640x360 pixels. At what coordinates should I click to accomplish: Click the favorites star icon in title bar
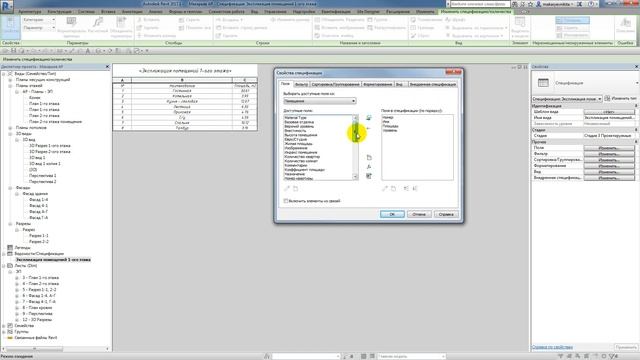(x=530, y=4)
